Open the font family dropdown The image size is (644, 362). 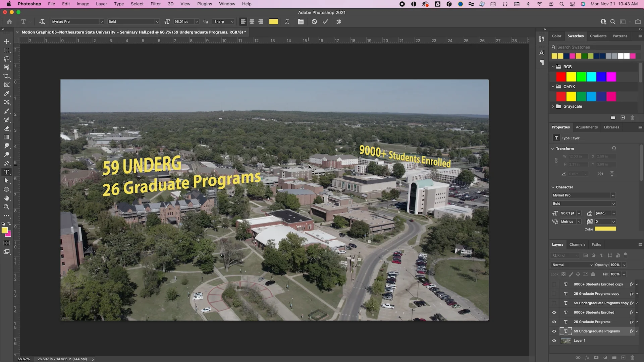77,21
